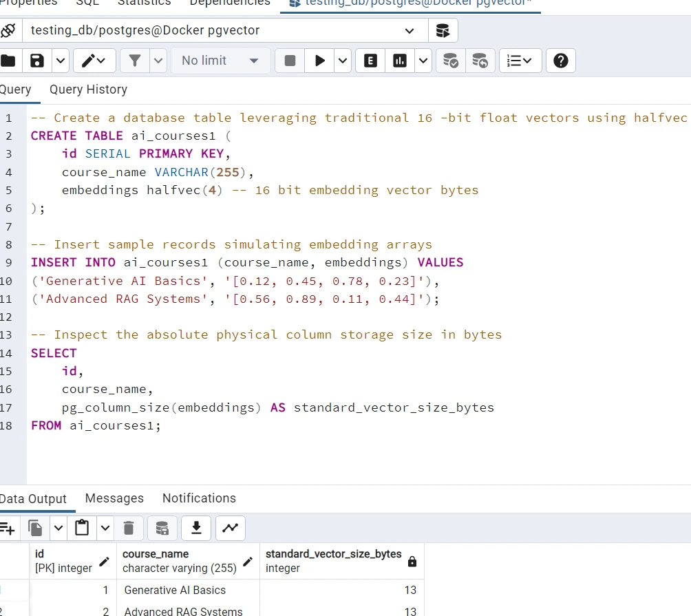691x616 pixels.
Task: Expand the Execute options arrow
Action: click(343, 61)
